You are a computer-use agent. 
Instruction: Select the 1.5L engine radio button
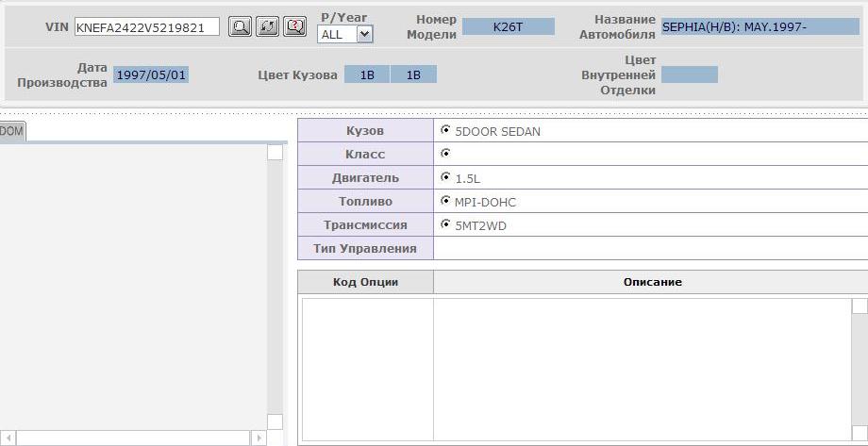(445, 177)
